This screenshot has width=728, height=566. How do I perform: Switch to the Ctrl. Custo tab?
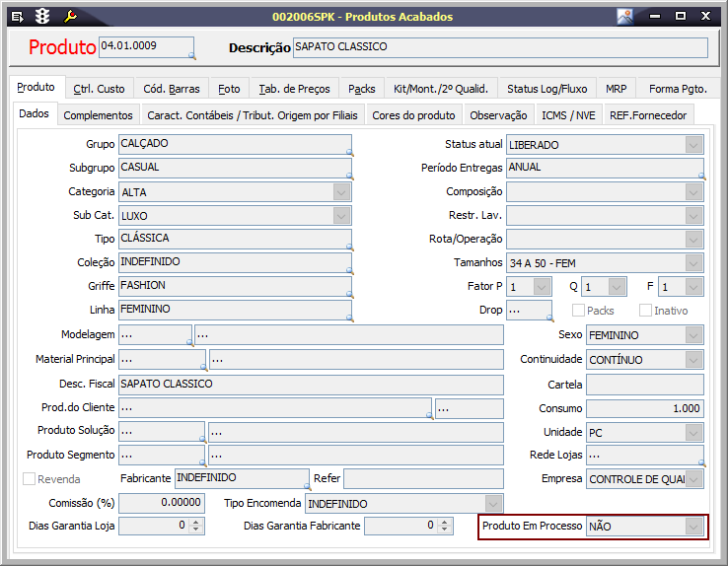point(99,89)
